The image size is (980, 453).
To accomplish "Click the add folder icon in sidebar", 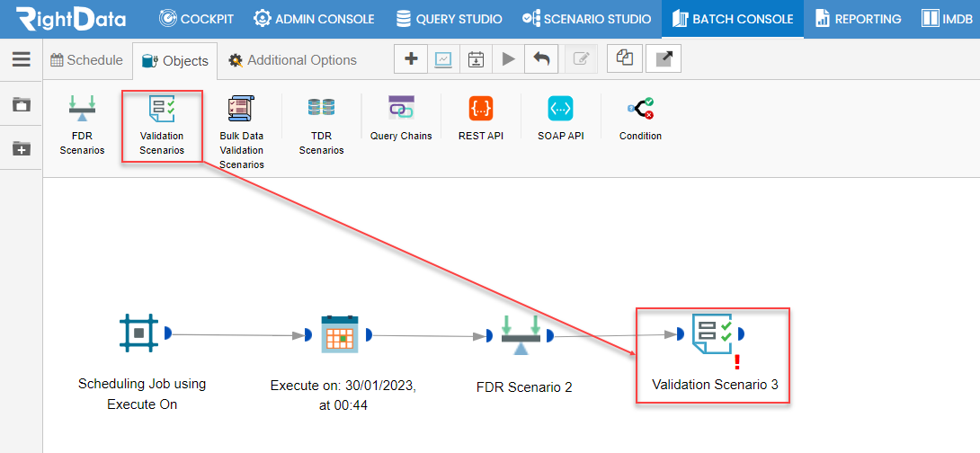I will (x=22, y=148).
